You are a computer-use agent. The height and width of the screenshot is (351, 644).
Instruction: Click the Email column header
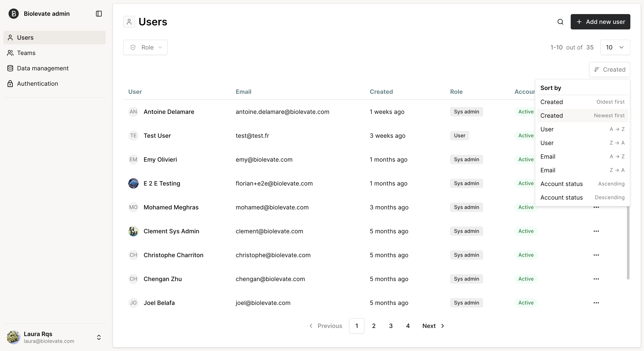[x=244, y=91]
